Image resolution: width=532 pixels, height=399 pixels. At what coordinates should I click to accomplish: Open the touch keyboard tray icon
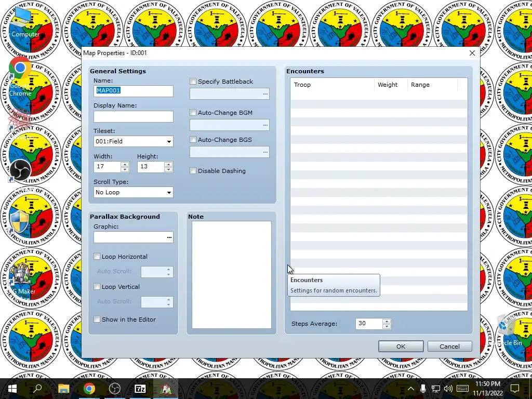463,389
